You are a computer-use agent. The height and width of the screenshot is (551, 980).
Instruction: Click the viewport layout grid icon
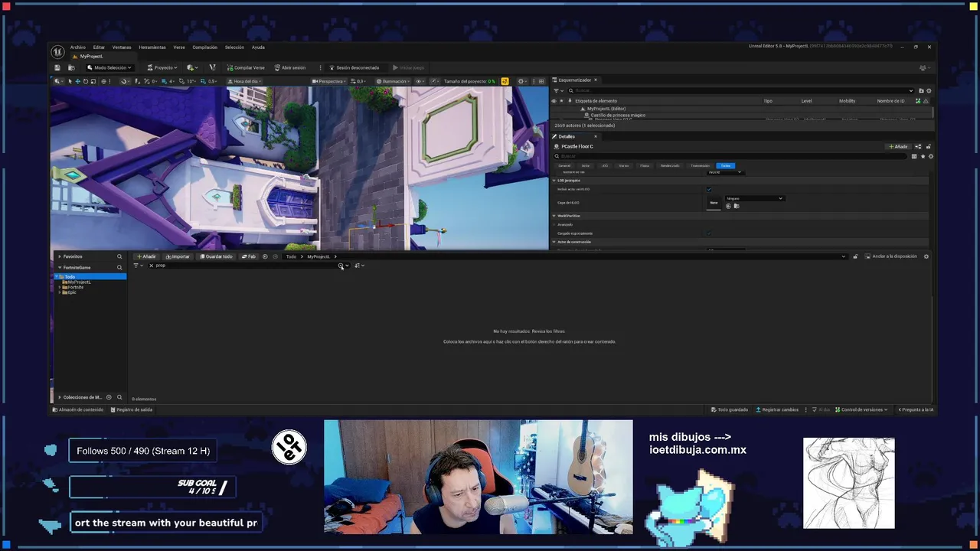click(541, 81)
